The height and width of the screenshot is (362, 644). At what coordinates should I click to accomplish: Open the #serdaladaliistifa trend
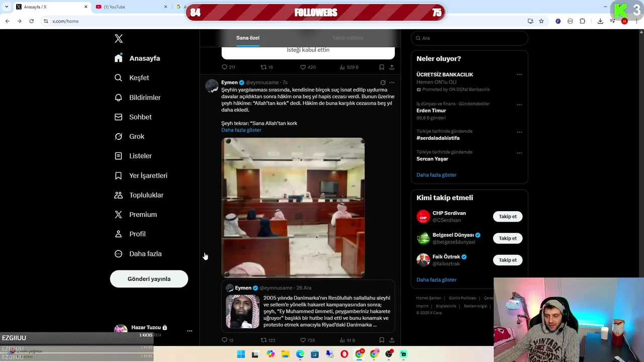click(x=438, y=138)
